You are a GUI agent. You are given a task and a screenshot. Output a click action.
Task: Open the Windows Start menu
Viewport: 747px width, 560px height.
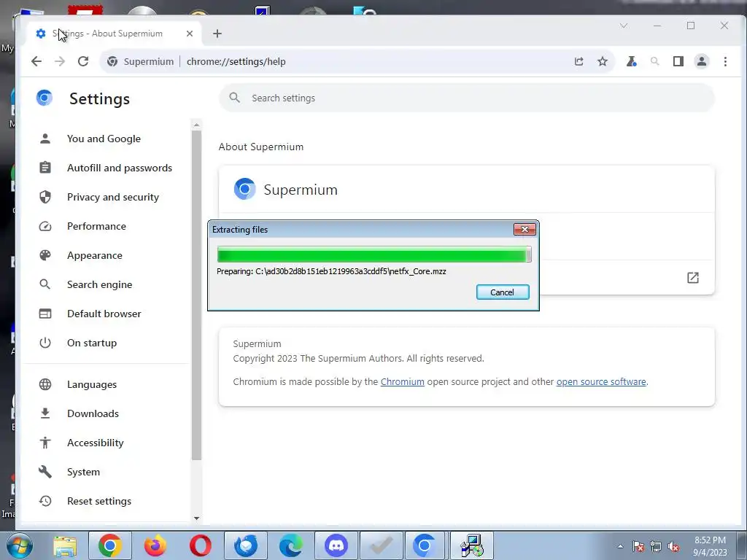click(20, 545)
